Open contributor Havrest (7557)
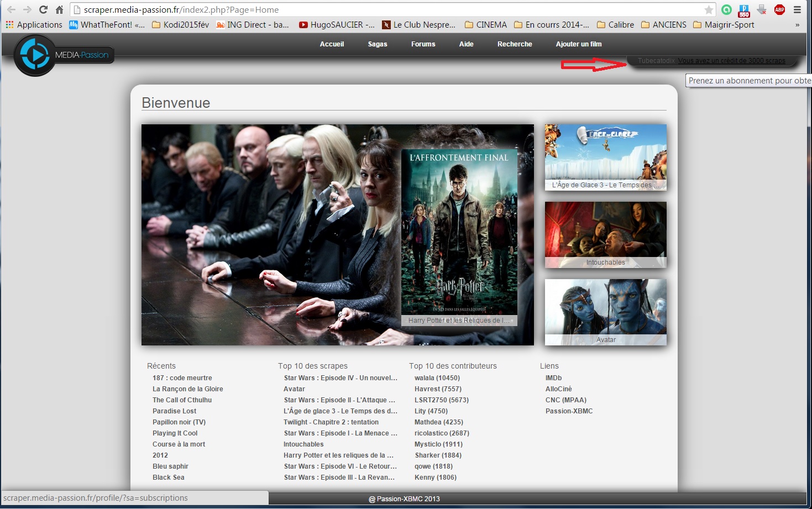Image resolution: width=812 pixels, height=509 pixels. (438, 389)
